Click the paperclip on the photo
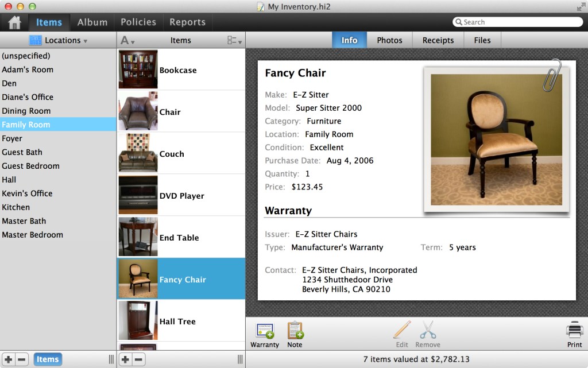 [x=552, y=75]
